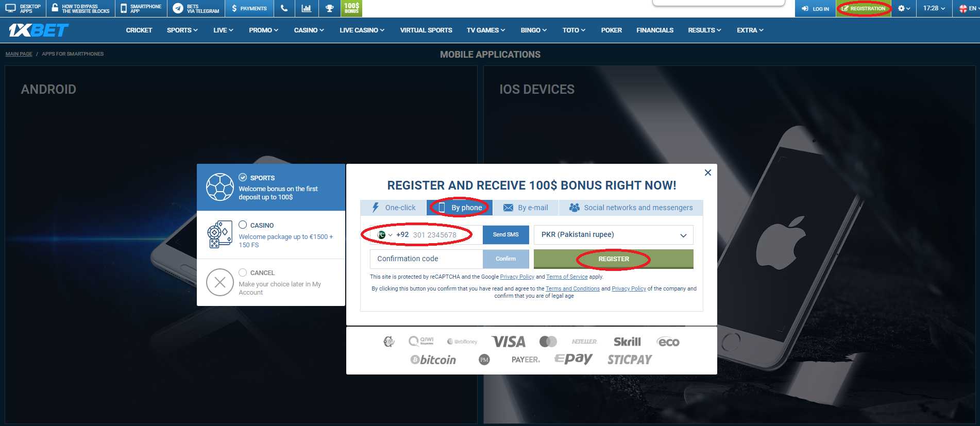Open the Payments dollar icon
The width and height of the screenshot is (980, 426).
tap(234, 8)
